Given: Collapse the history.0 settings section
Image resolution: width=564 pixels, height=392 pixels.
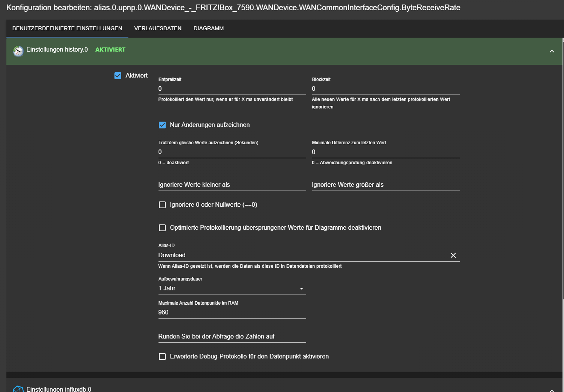Looking at the screenshot, I should [552, 51].
